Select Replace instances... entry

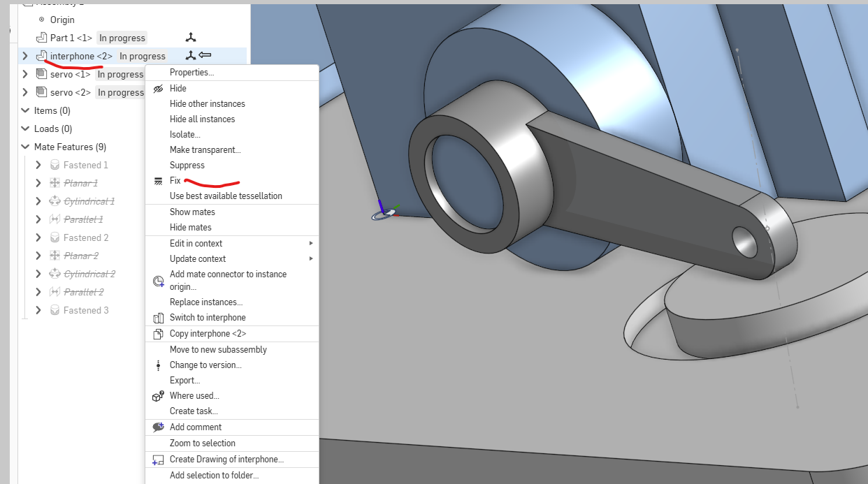tap(206, 302)
